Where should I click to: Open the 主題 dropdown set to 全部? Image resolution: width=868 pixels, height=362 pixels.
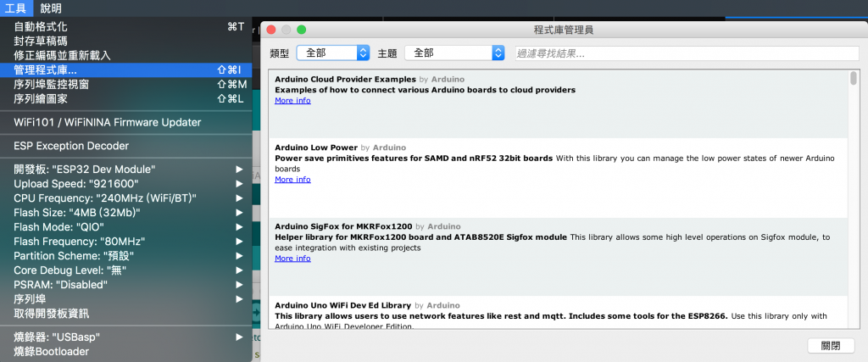click(x=454, y=53)
